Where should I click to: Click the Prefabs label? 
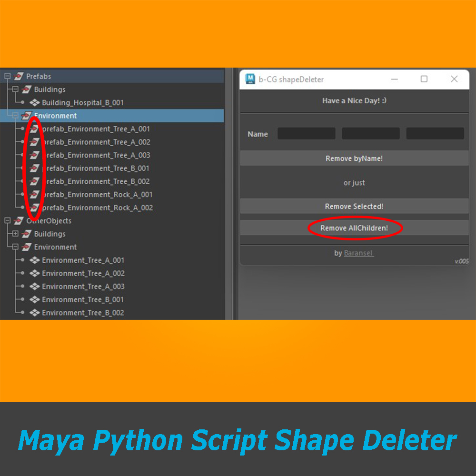[39, 76]
